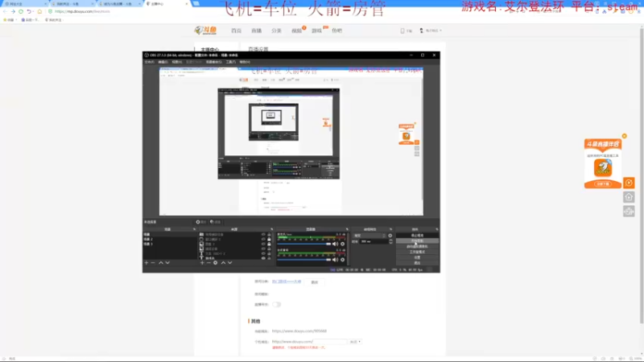This screenshot has height=362, width=644.
Task: Open OBS 帮助(H) menu
Action: click(245, 62)
